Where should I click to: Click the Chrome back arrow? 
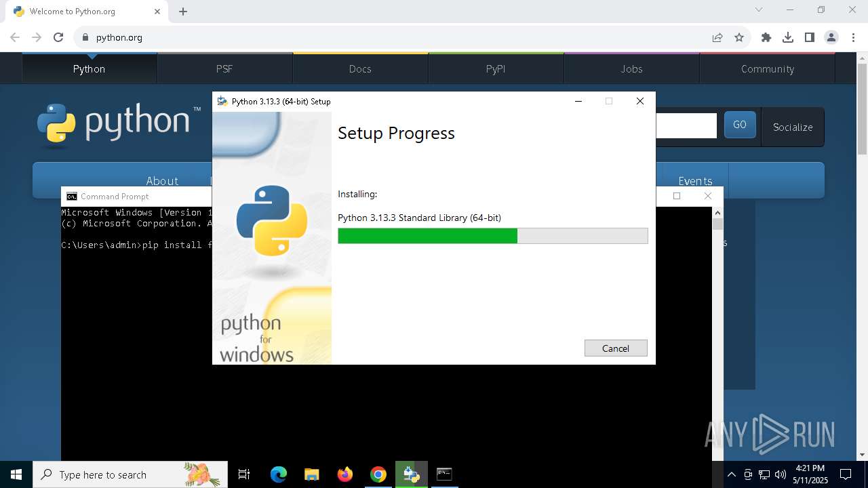point(15,37)
